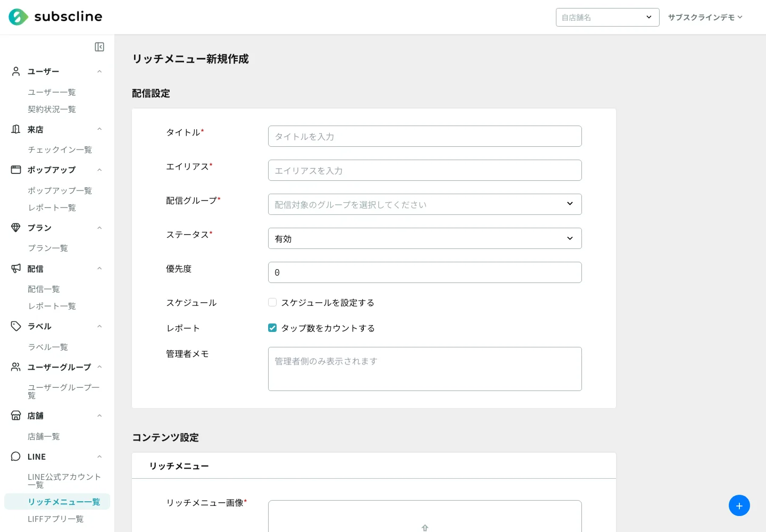Collapse the プラン section chevron
Viewport: 766px width, 532px height.
coord(99,228)
